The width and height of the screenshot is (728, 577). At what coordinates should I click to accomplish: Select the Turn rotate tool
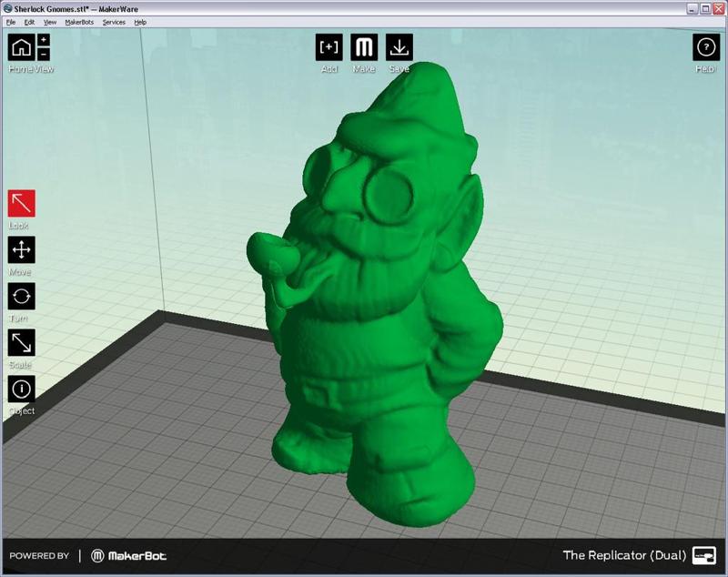coord(21,296)
